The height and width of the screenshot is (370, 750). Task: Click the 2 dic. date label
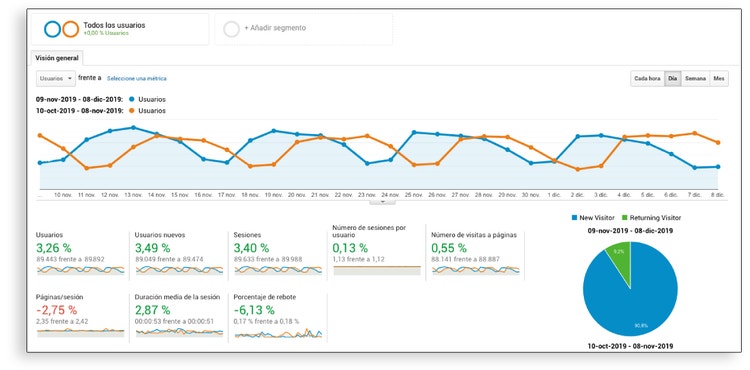point(577,195)
